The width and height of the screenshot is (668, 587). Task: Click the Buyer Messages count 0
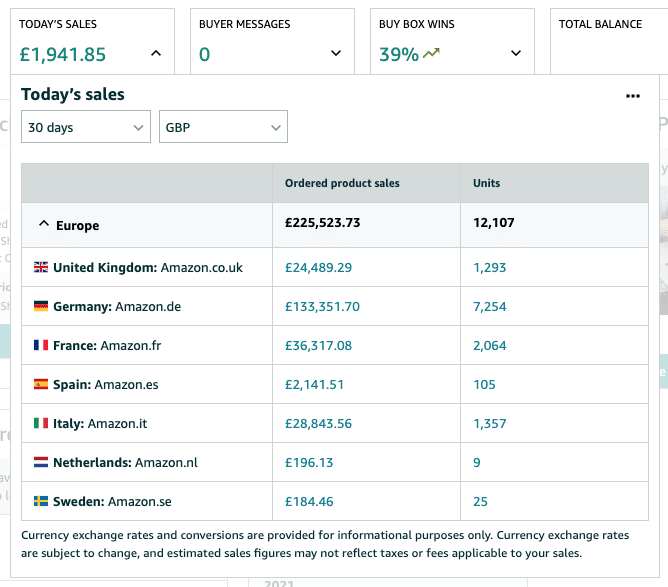(204, 55)
